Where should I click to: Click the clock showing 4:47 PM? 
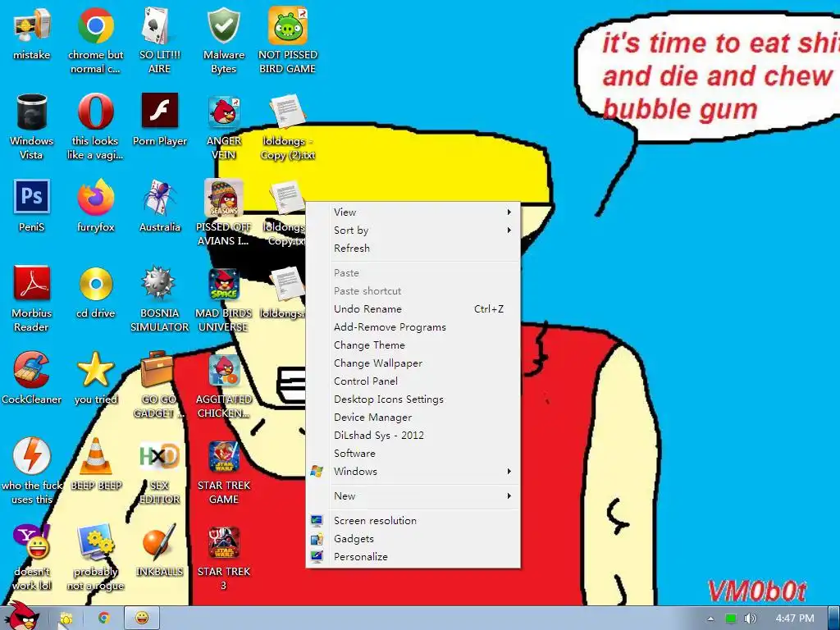pos(795,619)
